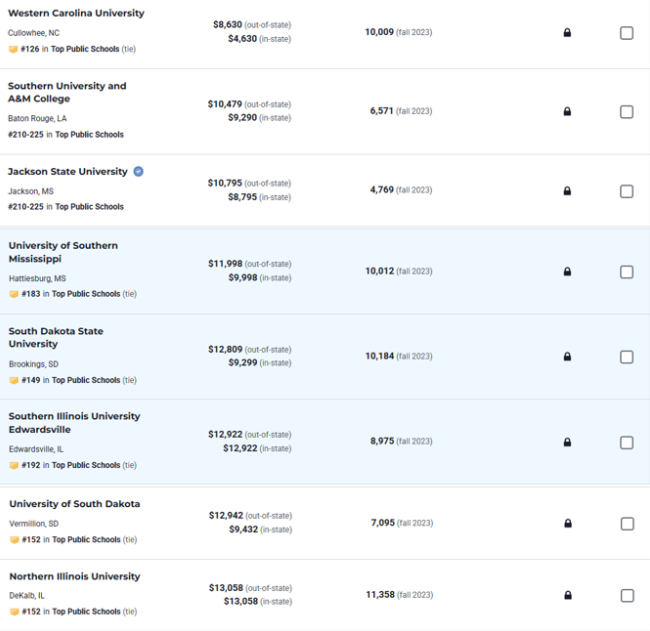
Task: Click the Cullowhee, NC location text
Action: [34, 33]
